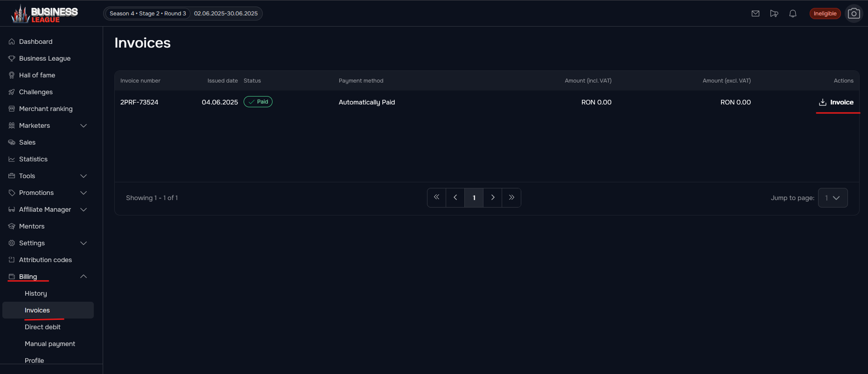Image resolution: width=868 pixels, height=374 pixels.
Task: Click the next page arrow
Action: pyautogui.click(x=493, y=198)
